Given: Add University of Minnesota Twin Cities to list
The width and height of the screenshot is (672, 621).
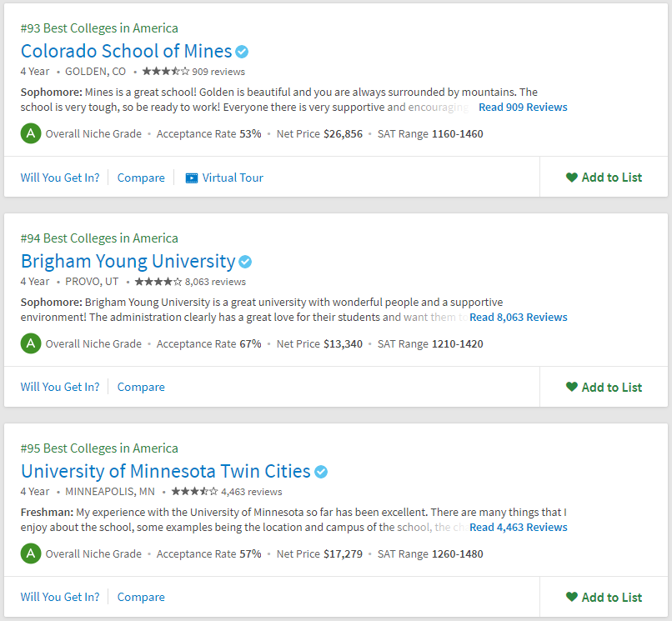Looking at the screenshot, I should click(x=604, y=597).
